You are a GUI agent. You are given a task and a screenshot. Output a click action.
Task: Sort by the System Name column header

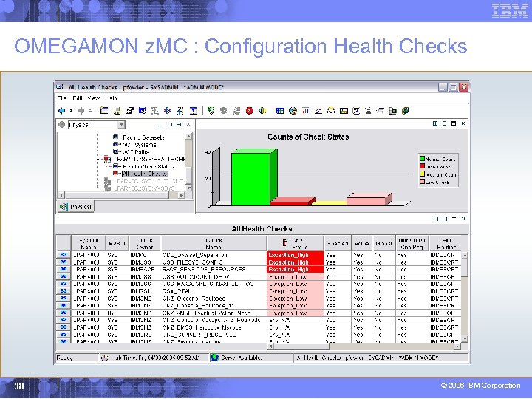pos(88,243)
